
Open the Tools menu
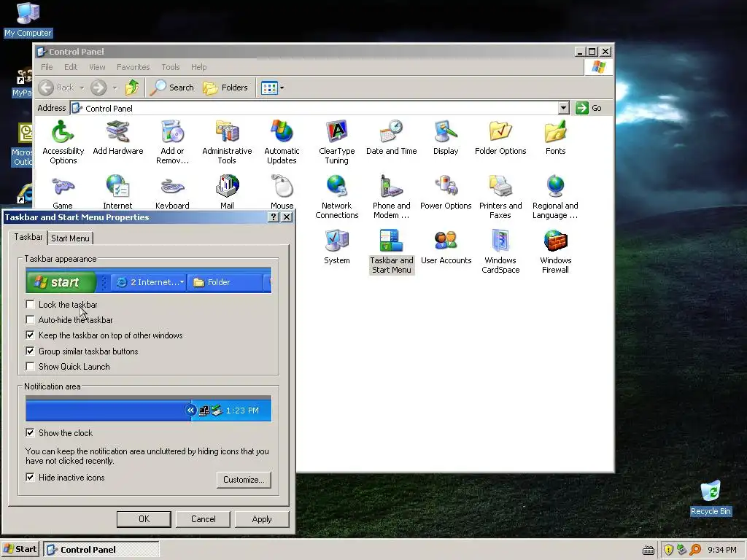[171, 67]
